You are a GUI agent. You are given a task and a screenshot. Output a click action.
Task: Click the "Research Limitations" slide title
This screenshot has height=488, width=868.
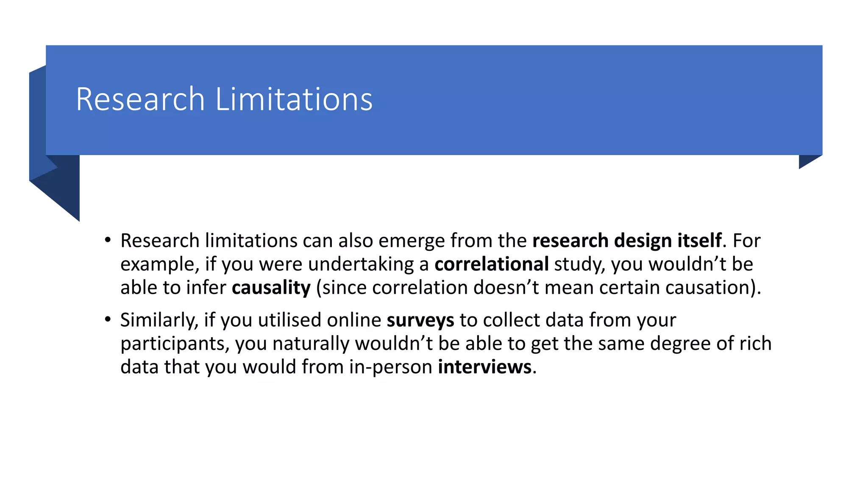[224, 100]
